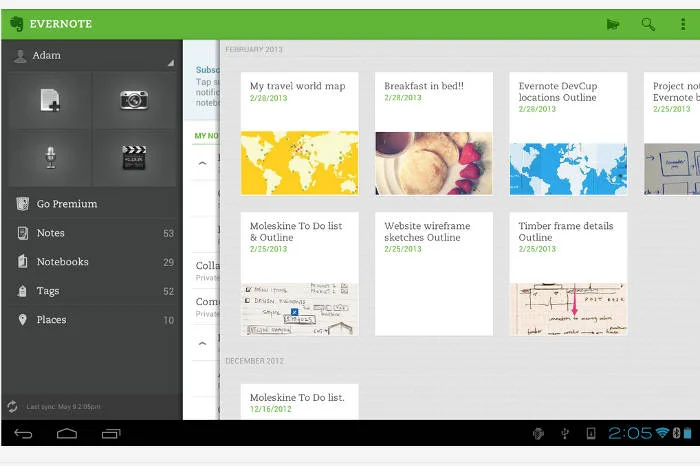The image size is (700, 466).
Task: Click the Go Premium badge icon
Action: tap(22, 204)
